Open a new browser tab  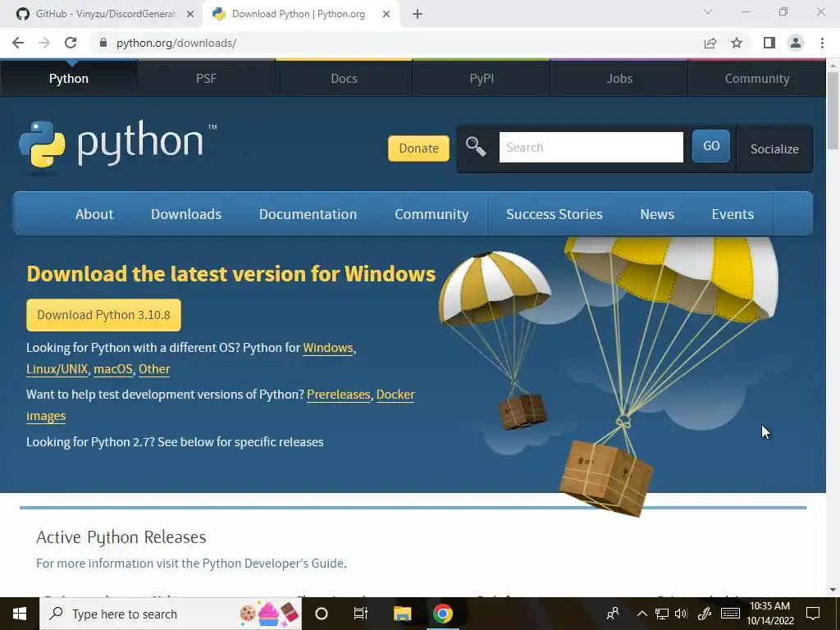point(418,14)
